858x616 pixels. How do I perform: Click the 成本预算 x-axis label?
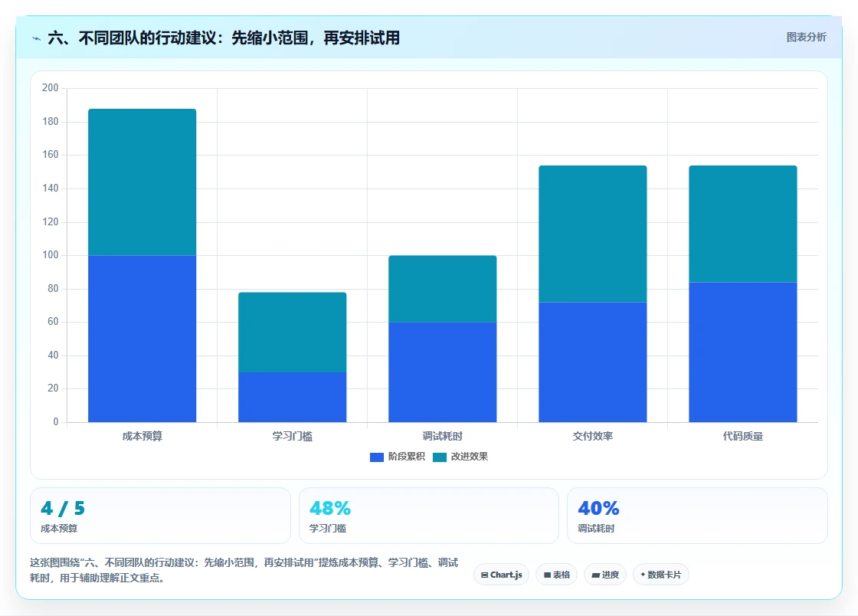pos(142,436)
